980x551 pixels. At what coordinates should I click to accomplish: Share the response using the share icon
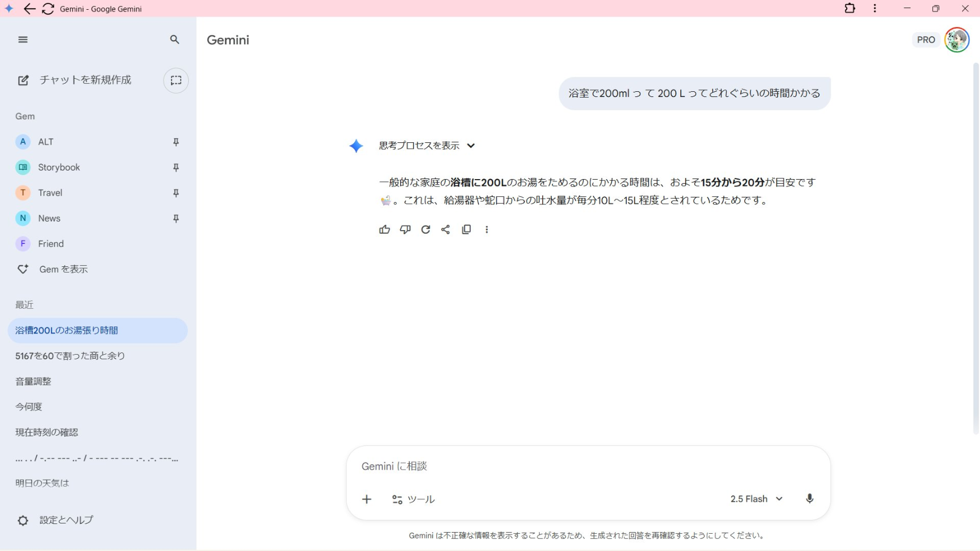(x=446, y=230)
